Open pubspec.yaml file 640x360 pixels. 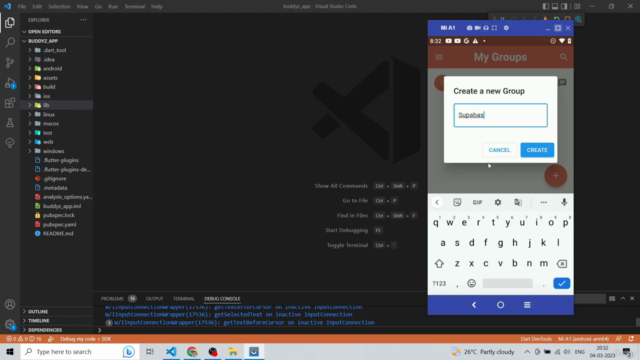click(60, 224)
